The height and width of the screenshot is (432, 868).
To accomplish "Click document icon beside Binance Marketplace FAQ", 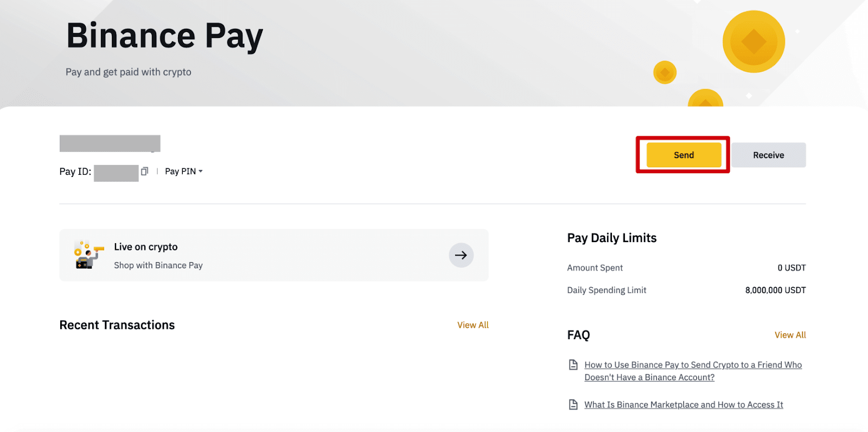I will (x=573, y=404).
